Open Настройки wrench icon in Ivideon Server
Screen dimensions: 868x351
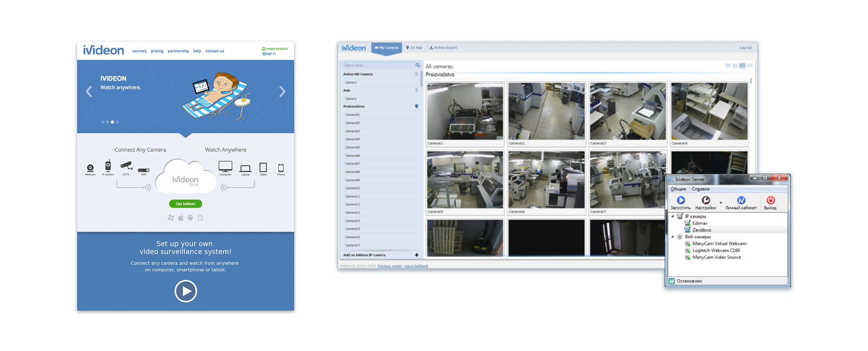tap(705, 200)
